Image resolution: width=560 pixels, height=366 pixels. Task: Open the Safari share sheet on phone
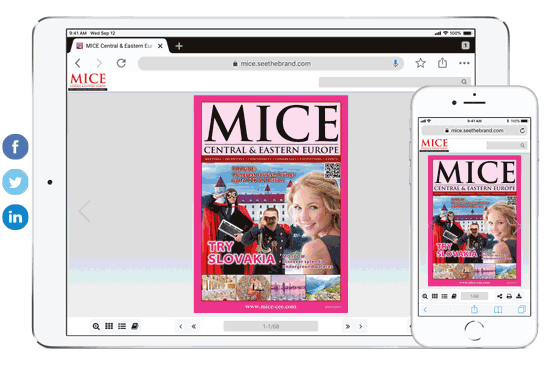point(474,309)
